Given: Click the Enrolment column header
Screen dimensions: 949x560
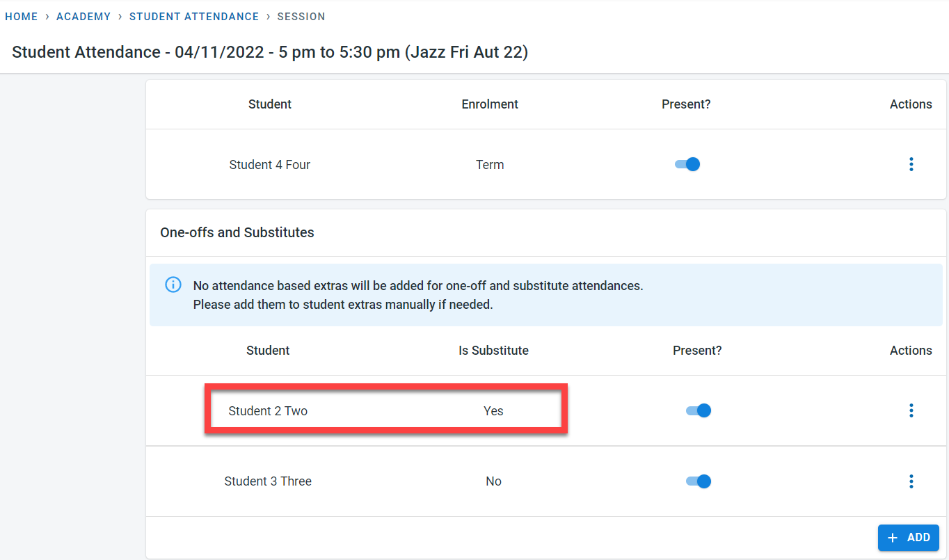Looking at the screenshot, I should pos(490,104).
